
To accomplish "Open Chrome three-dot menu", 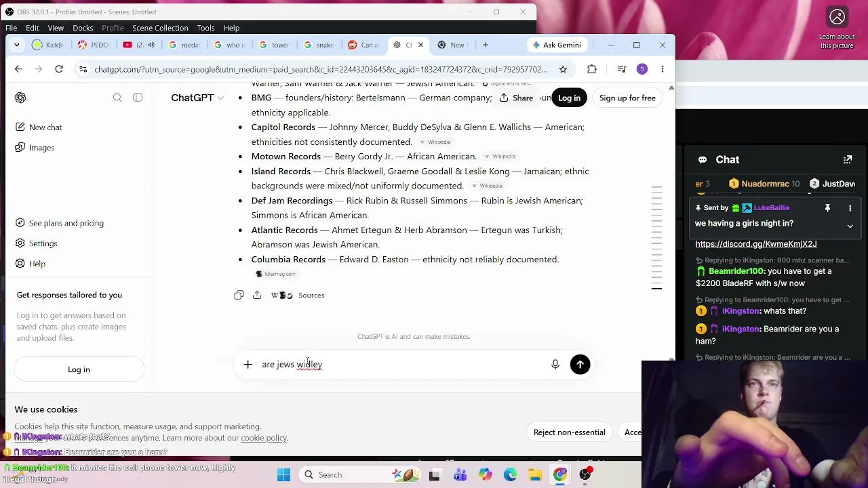I will pos(663,69).
